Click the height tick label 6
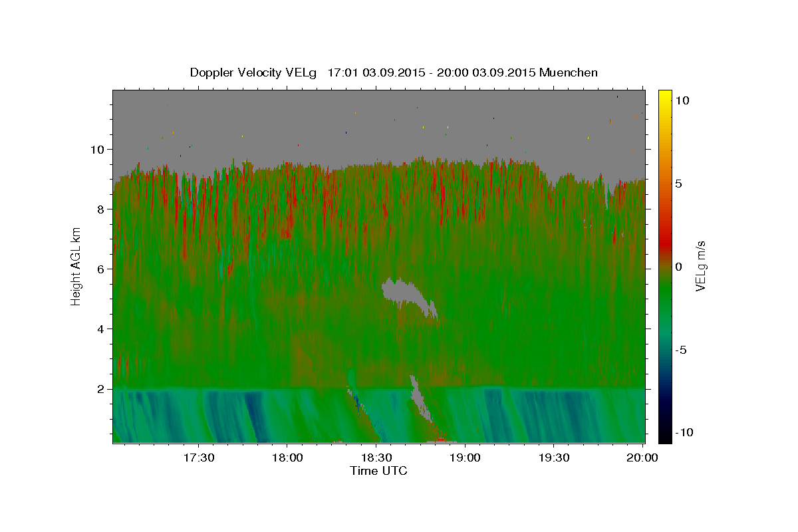This screenshot has height=532, width=798. coord(102,269)
